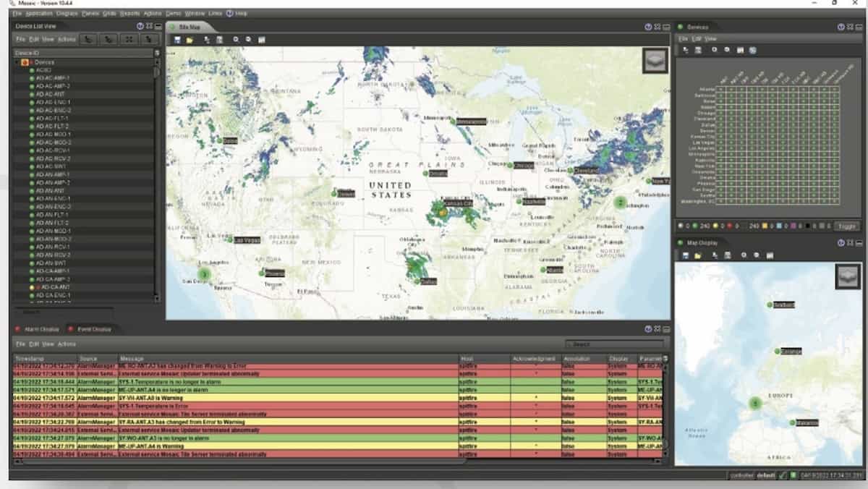The image size is (868, 489).
Task: Click the save icon in Map Display panel
Action: pyautogui.click(x=685, y=255)
